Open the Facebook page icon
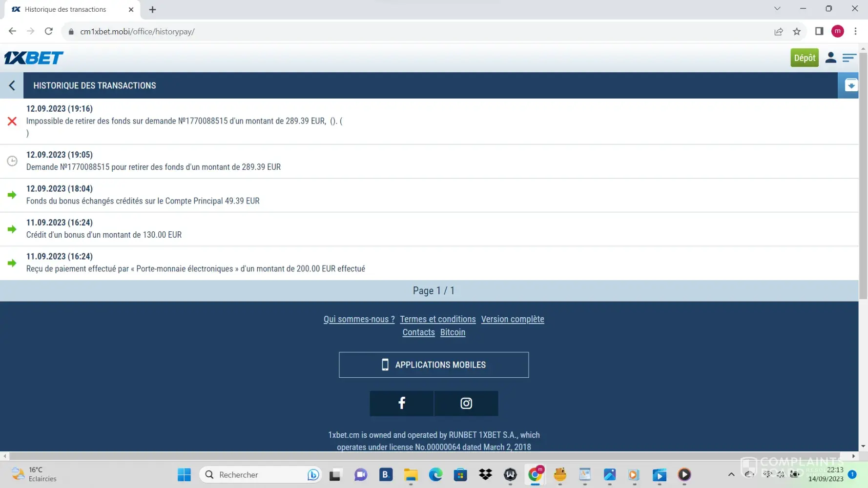868x488 pixels. pos(401,403)
